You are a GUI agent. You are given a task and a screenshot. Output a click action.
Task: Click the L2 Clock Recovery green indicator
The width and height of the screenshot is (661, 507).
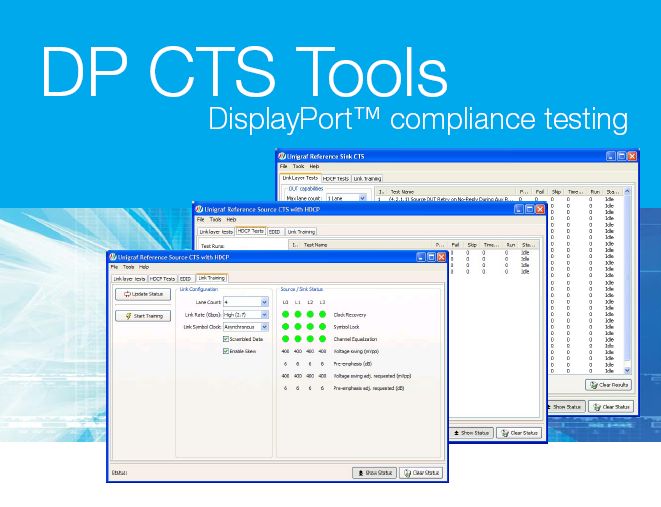click(x=310, y=314)
